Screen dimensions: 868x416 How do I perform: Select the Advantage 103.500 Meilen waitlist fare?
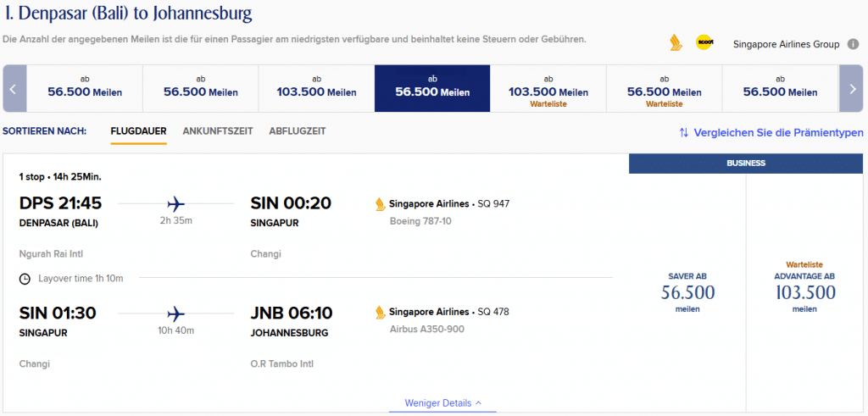(x=804, y=288)
